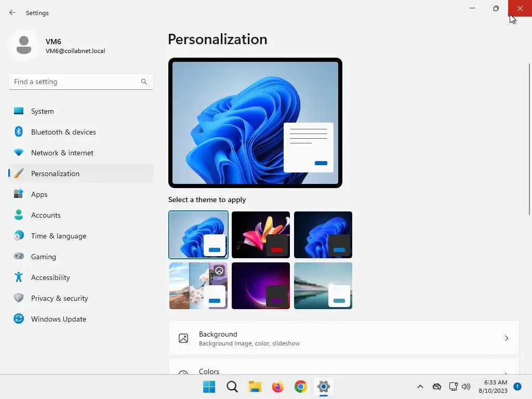The image size is (532, 399).
Task: Open the Colors settings card
Action: tap(344, 366)
